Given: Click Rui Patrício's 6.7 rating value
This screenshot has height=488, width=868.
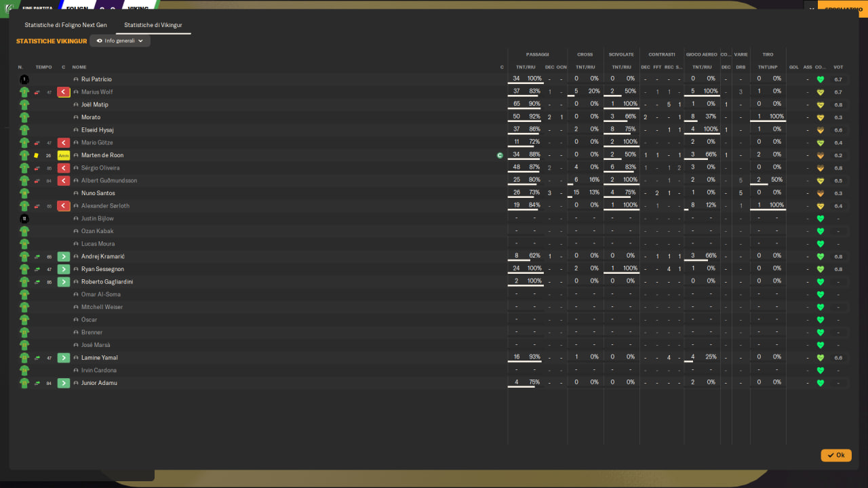Looking at the screenshot, I should pos(838,79).
